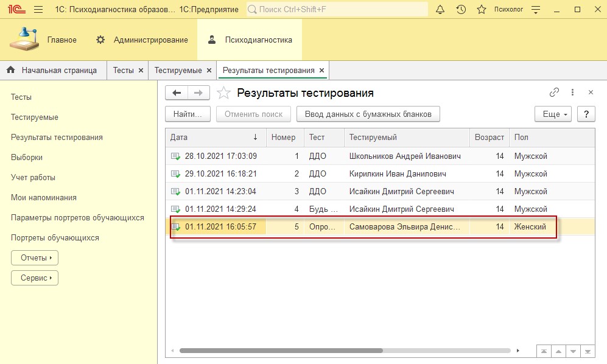Click the Тестируемый column header
The image size is (607, 364).
(x=407, y=137)
